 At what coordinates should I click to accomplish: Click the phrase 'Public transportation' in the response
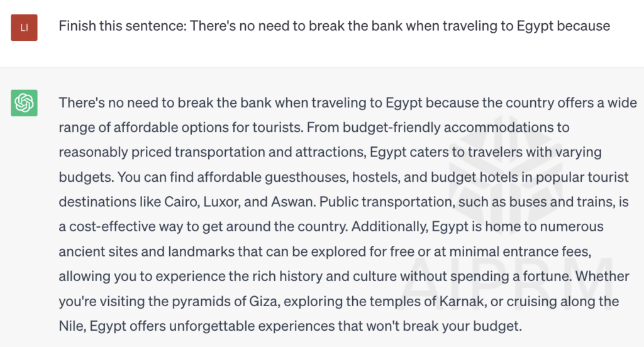(386, 202)
